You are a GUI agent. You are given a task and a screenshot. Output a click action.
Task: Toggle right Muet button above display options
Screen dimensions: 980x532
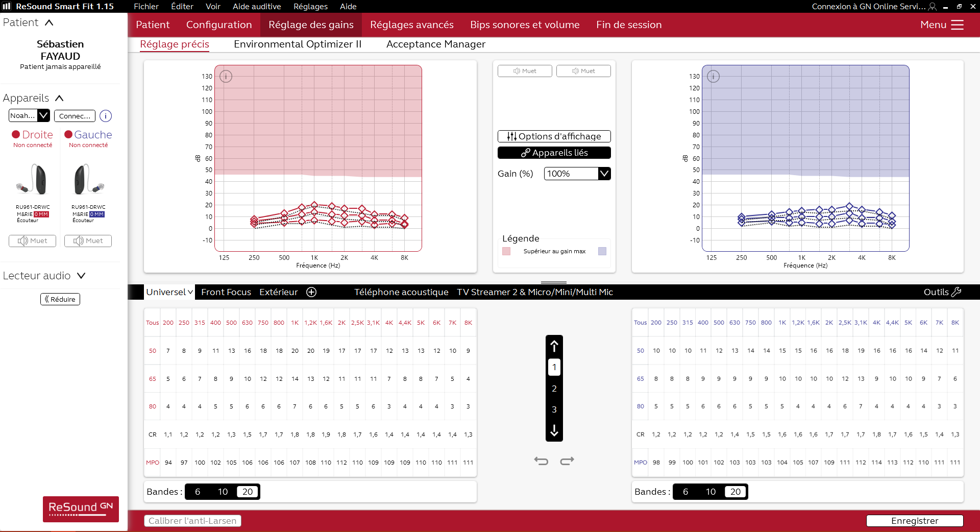pos(525,71)
